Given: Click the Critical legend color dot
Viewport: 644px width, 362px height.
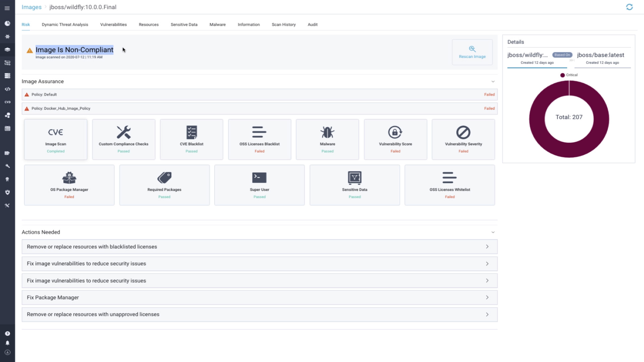Looking at the screenshot, I should (x=562, y=75).
